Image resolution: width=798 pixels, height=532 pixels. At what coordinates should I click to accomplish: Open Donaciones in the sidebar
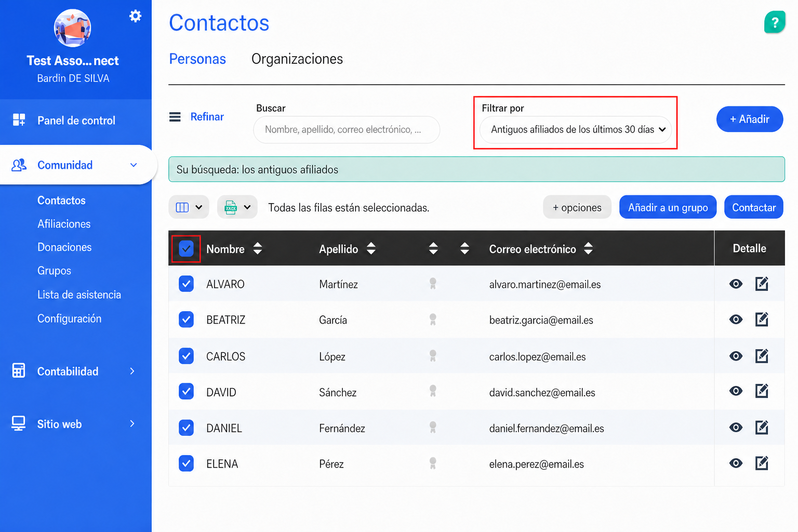64,247
